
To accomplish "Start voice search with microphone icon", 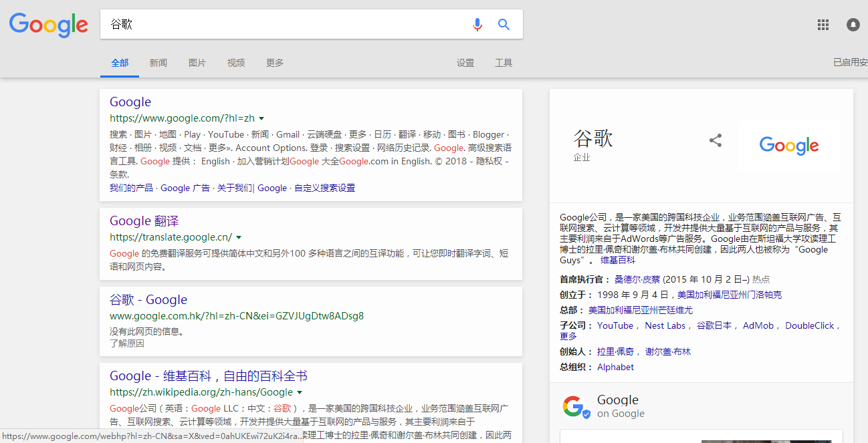I will (477, 25).
